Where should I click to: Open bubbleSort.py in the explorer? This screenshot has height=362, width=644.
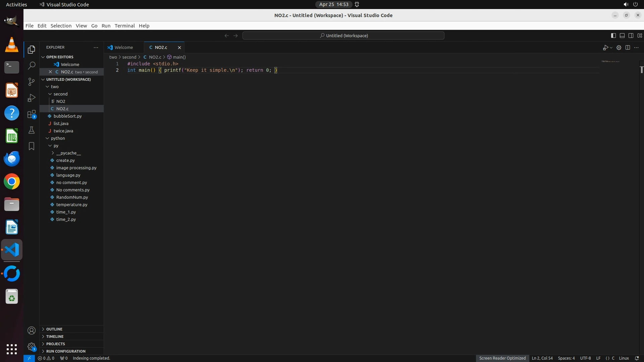click(71, 116)
